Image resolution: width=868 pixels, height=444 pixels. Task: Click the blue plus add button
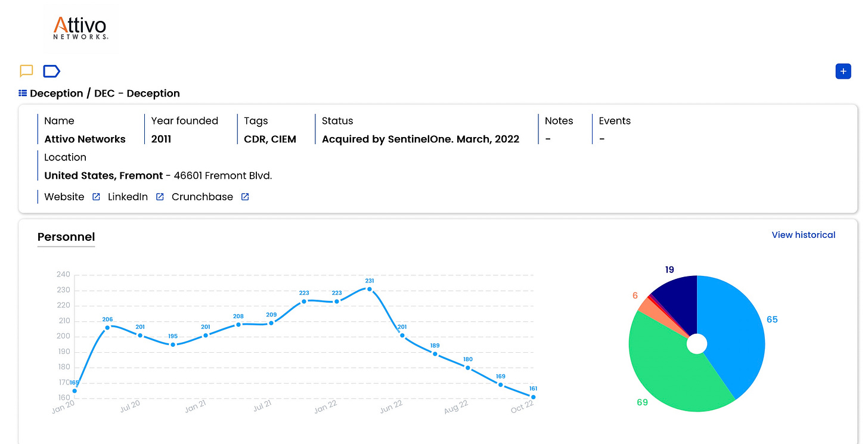[843, 72]
